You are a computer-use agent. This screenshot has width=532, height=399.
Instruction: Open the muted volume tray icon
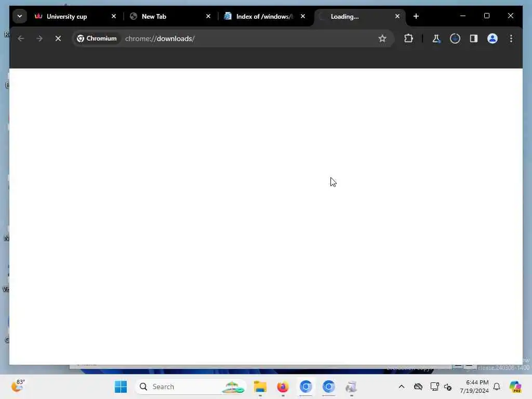point(447,387)
